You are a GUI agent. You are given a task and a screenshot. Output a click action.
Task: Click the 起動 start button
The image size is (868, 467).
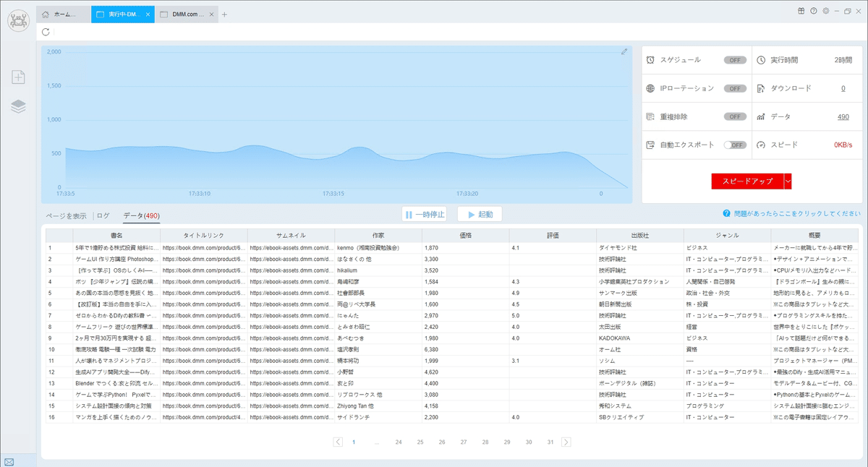(480, 215)
